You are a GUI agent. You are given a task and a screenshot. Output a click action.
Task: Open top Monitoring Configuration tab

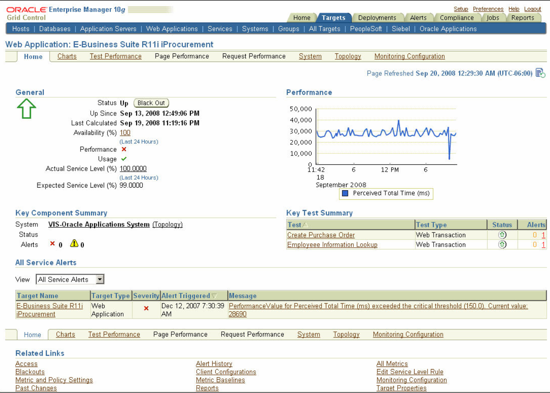[x=409, y=56]
